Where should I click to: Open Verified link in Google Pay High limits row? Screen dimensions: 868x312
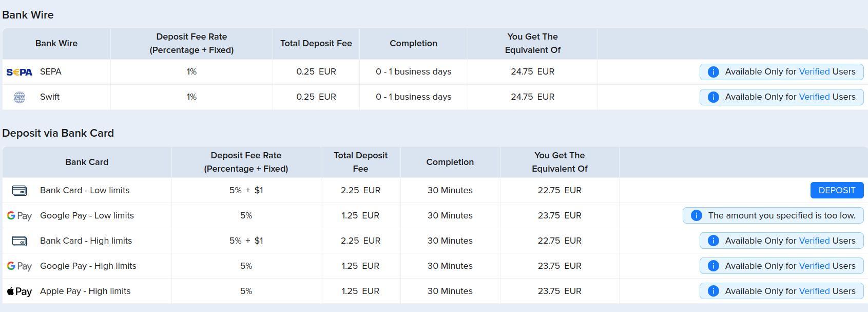[814, 266]
